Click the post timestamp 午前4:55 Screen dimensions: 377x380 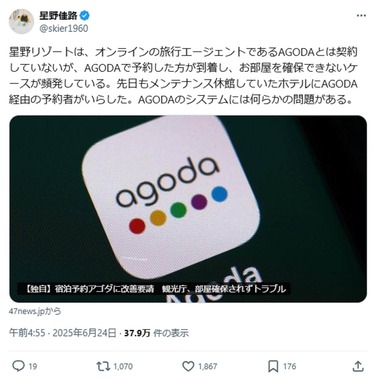pos(27,333)
